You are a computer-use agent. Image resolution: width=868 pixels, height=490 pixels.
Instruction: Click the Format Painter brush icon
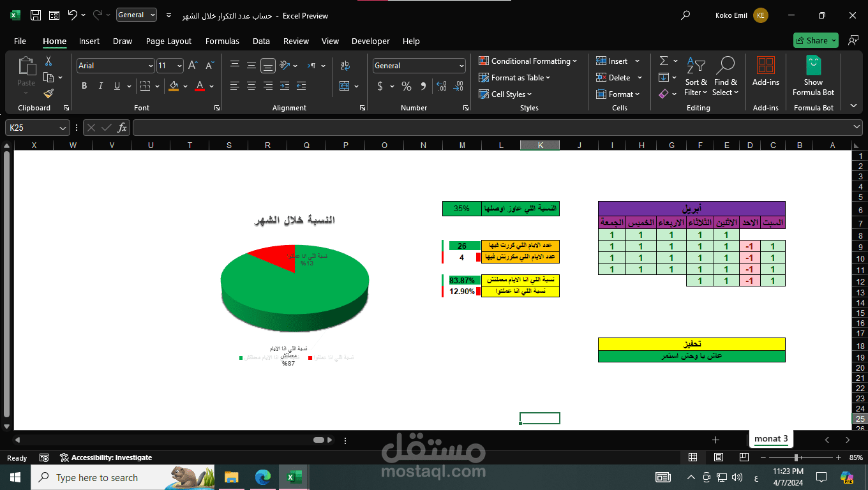point(49,93)
